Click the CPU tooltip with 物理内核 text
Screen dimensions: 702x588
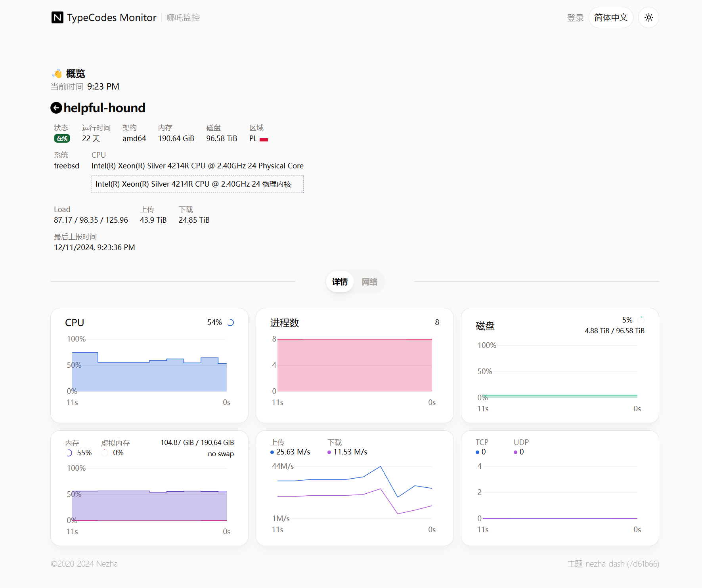[197, 184]
